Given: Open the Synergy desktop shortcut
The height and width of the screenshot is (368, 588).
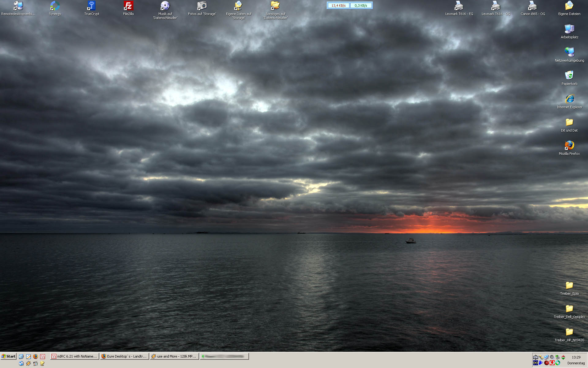Looking at the screenshot, I should (x=55, y=6).
